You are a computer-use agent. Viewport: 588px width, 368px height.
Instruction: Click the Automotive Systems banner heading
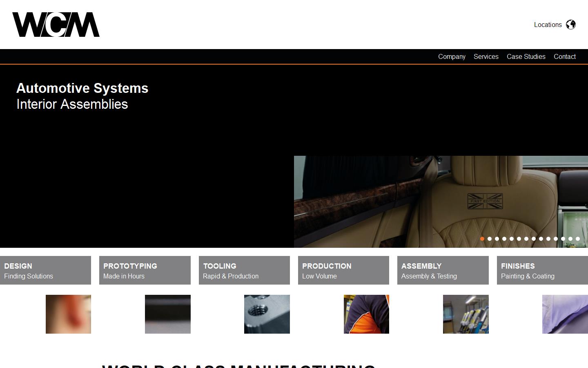point(82,88)
